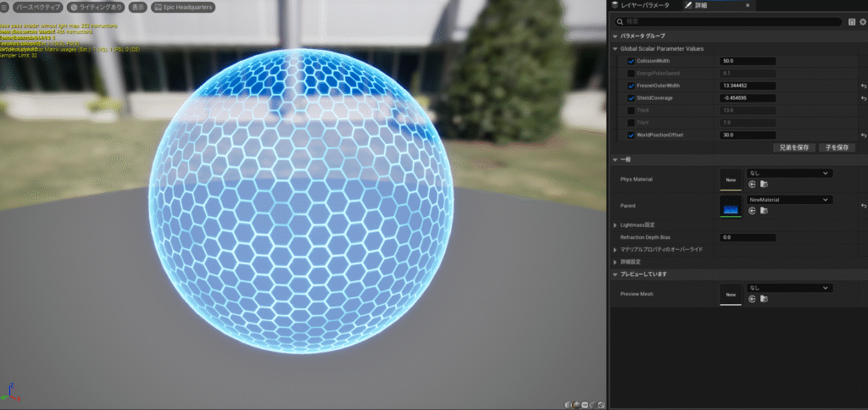Open the Preview Mesh asset dropdown
The image size is (868, 410).
[789, 288]
